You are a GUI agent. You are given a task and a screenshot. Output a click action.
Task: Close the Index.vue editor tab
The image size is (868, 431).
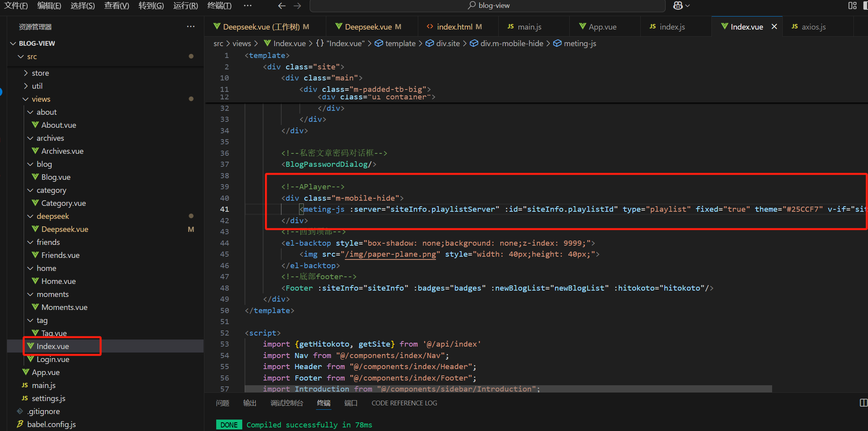click(774, 26)
